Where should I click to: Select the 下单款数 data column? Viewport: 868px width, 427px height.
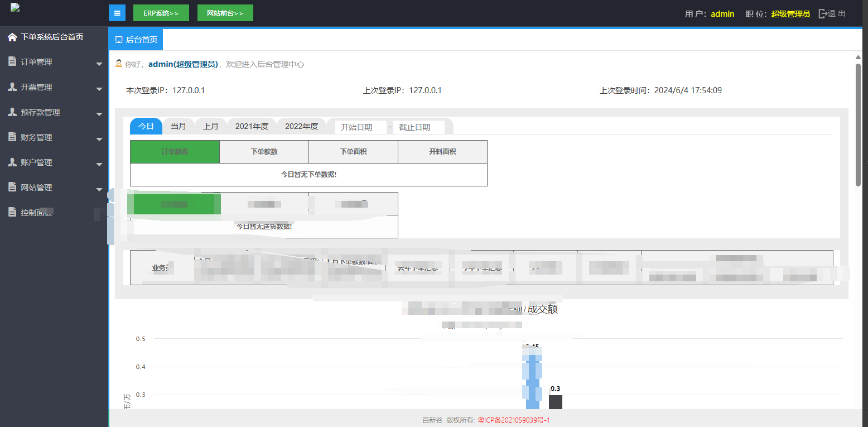(264, 152)
